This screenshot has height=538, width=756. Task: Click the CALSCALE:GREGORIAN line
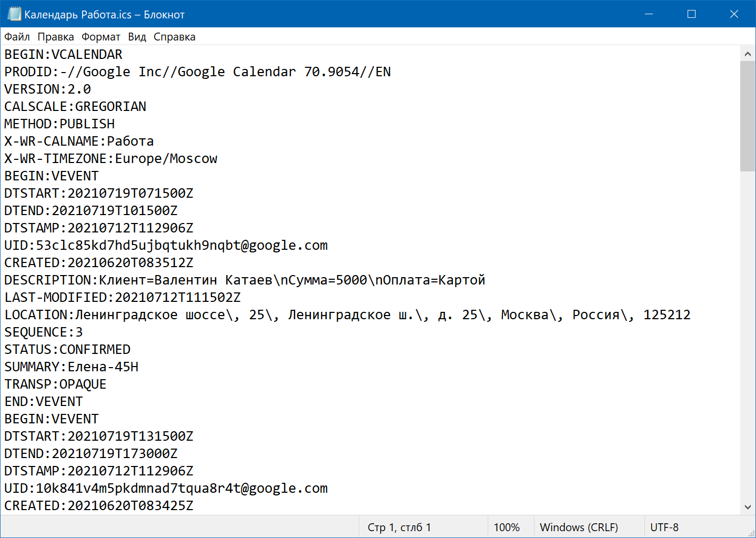(75, 107)
